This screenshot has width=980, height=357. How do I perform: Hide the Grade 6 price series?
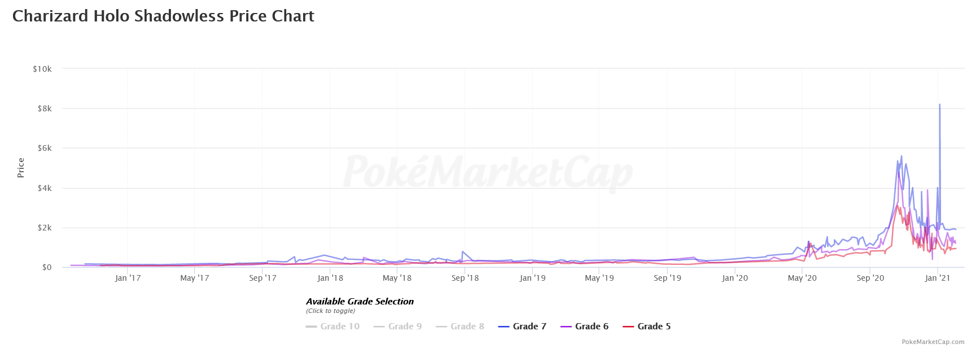pyautogui.click(x=591, y=326)
